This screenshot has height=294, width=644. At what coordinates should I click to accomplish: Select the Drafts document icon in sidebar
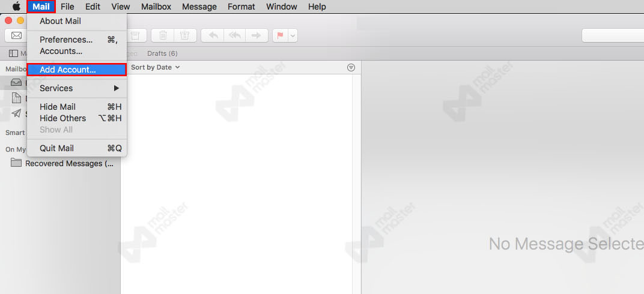(16, 98)
